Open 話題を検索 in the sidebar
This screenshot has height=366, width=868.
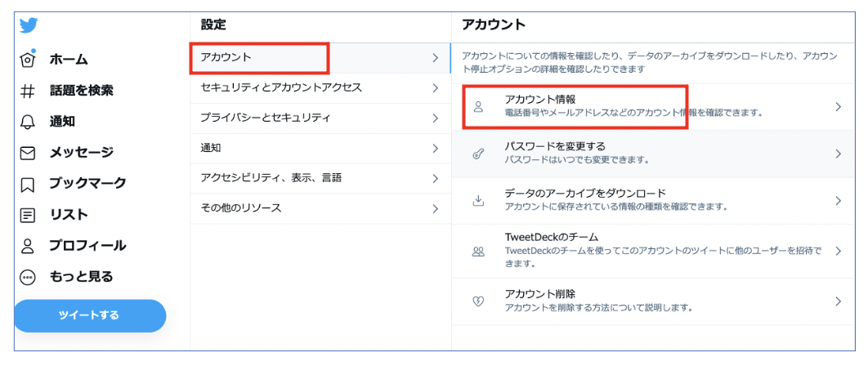coord(82,90)
